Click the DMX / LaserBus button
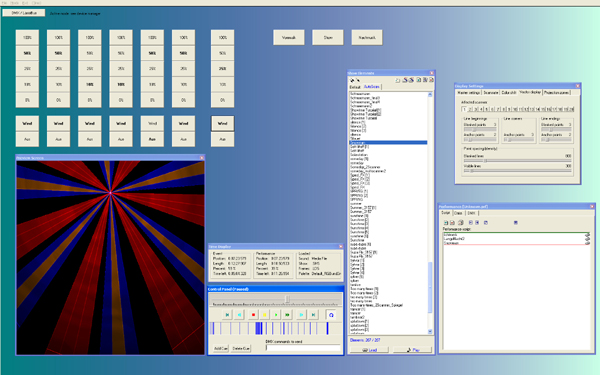Screen dimensions: 600x375 [24, 13]
